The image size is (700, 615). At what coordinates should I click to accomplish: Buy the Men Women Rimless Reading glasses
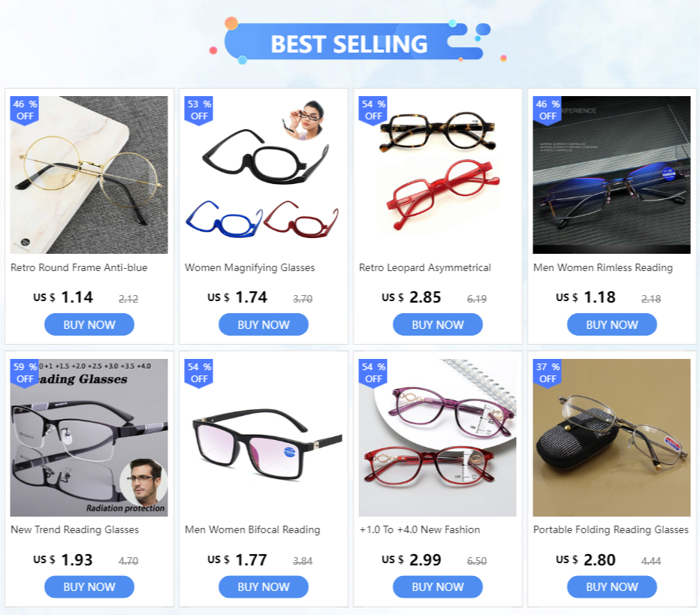612,324
